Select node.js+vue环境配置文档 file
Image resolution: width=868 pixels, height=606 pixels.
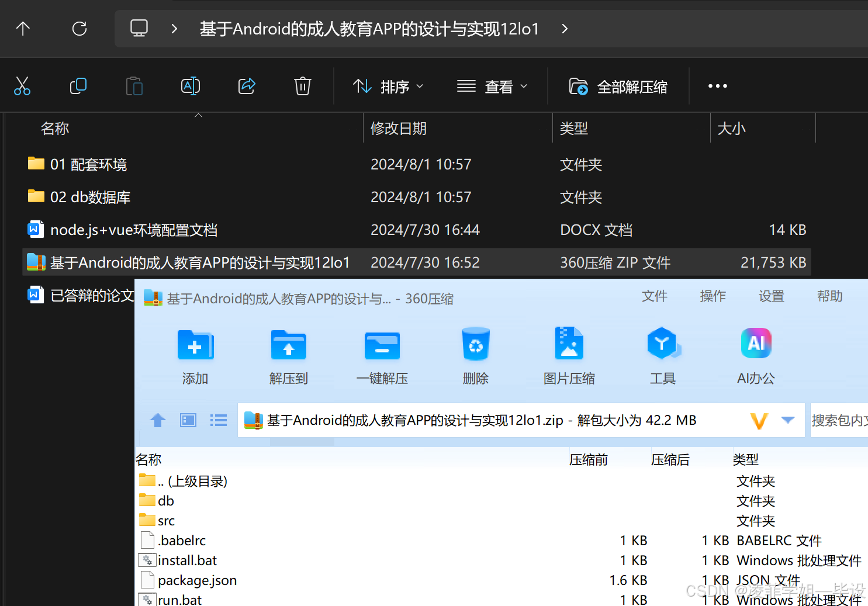pos(123,230)
